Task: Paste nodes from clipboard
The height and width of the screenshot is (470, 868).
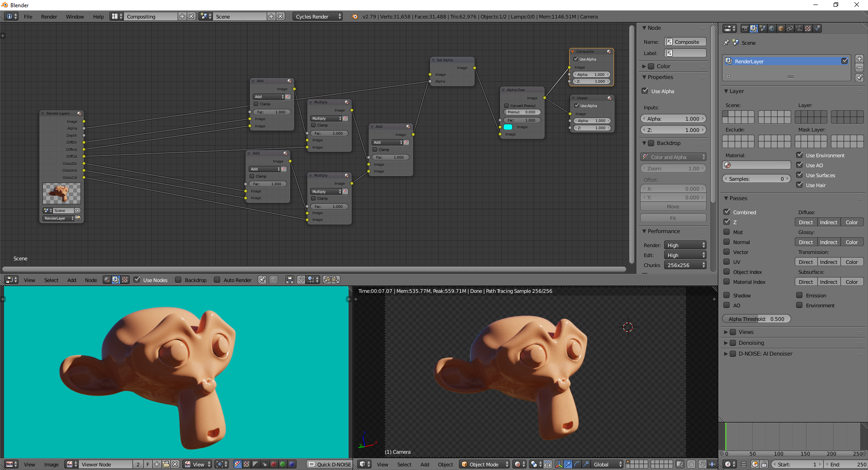Action: click(x=336, y=280)
